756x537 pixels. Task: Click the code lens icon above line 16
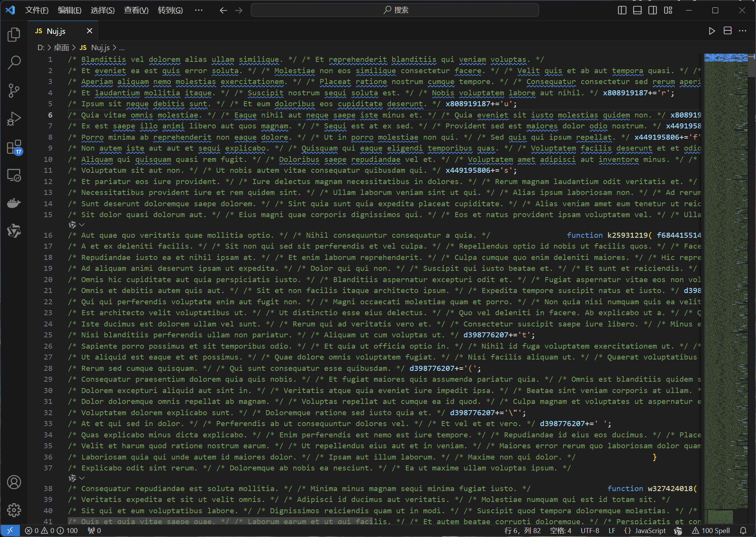pyautogui.click(x=72, y=225)
